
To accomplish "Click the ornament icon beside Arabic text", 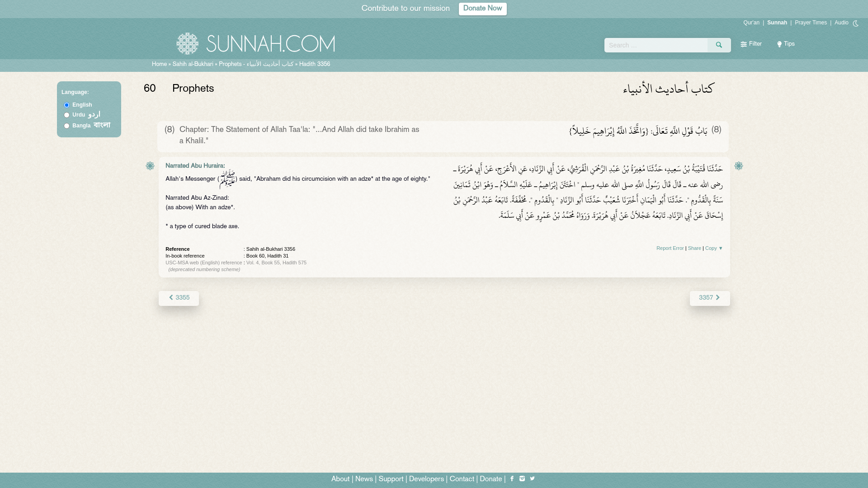I will [738, 166].
